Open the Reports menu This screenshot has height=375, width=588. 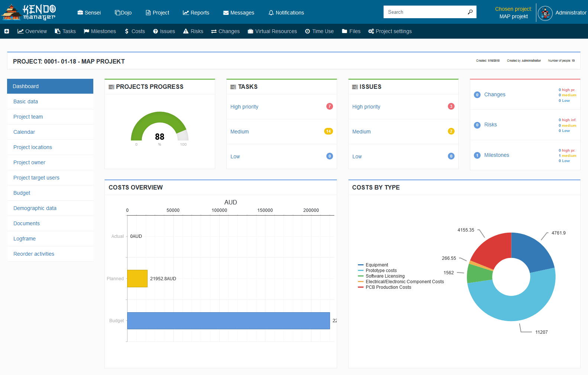[196, 13]
